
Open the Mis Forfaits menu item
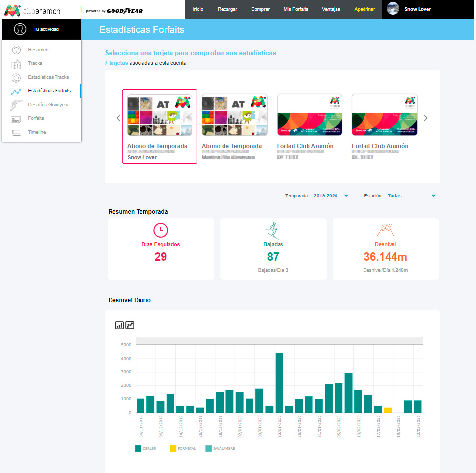pyautogui.click(x=296, y=9)
